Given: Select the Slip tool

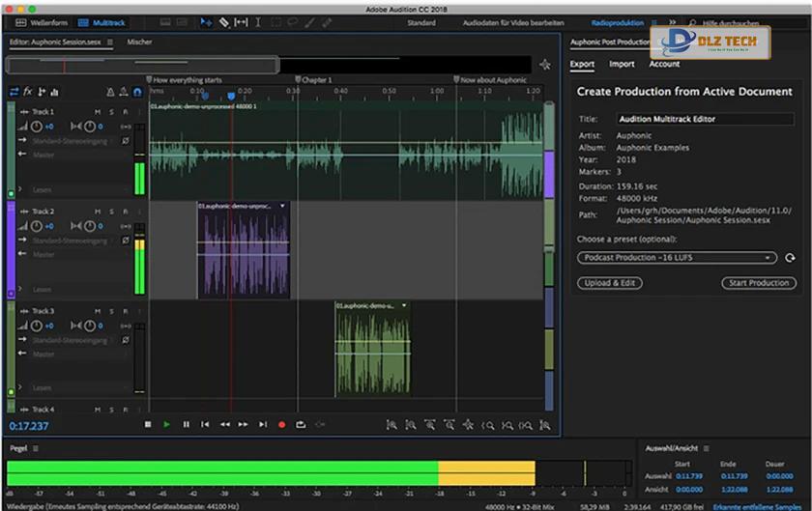Looking at the screenshot, I should [241, 22].
